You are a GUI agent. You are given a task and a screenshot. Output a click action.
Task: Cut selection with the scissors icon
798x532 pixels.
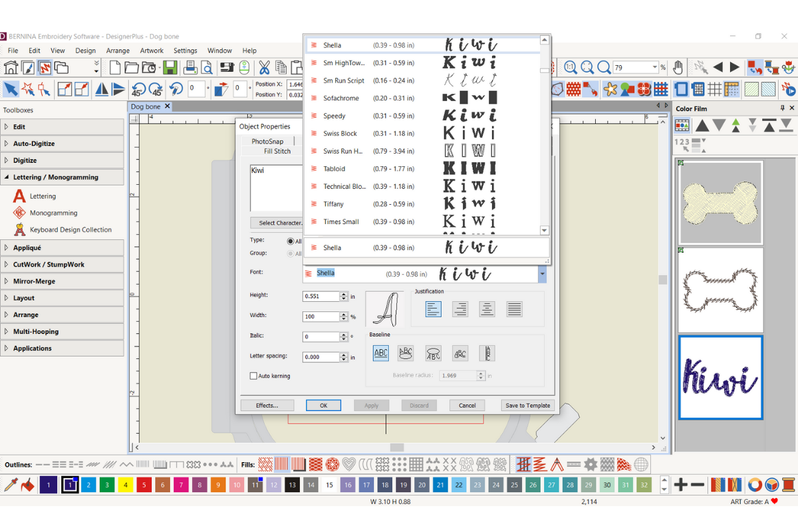coord(264,67)
